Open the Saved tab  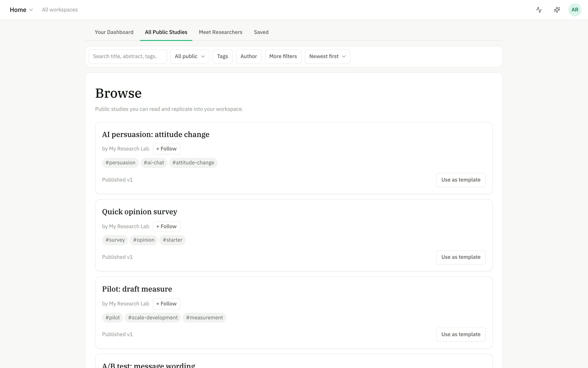tap(261, 32)
